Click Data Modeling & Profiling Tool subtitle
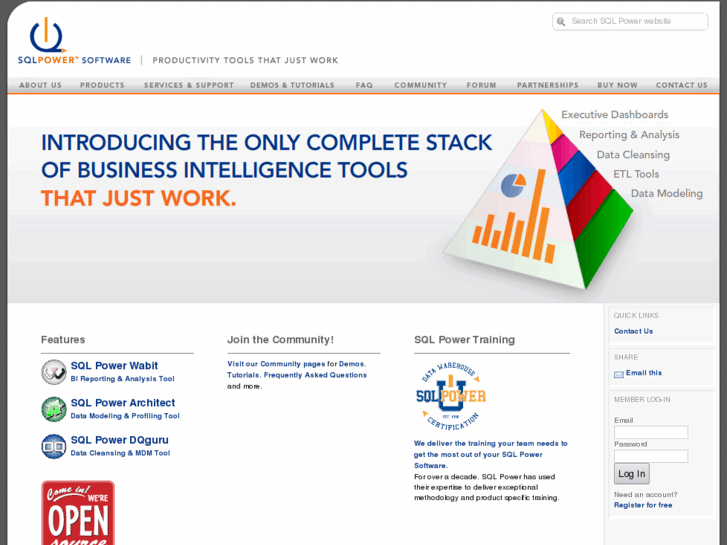The height and width of the screenshot is (545, 727). 125,416
